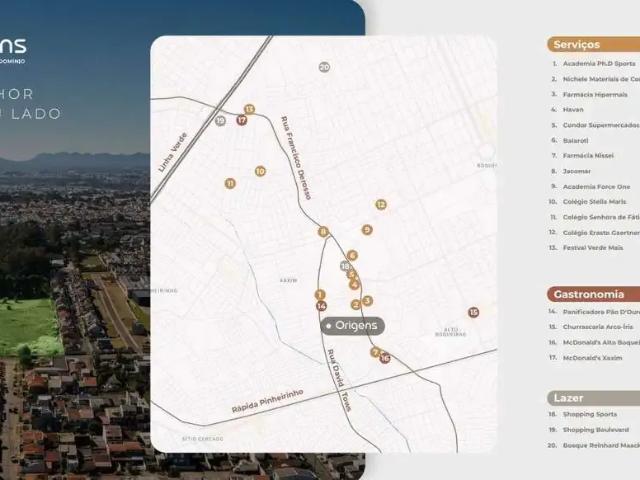Viewport: 640px width, 480px height.
Task: Click the Gastronomia legend heading
Action: (x=593, y=294)
